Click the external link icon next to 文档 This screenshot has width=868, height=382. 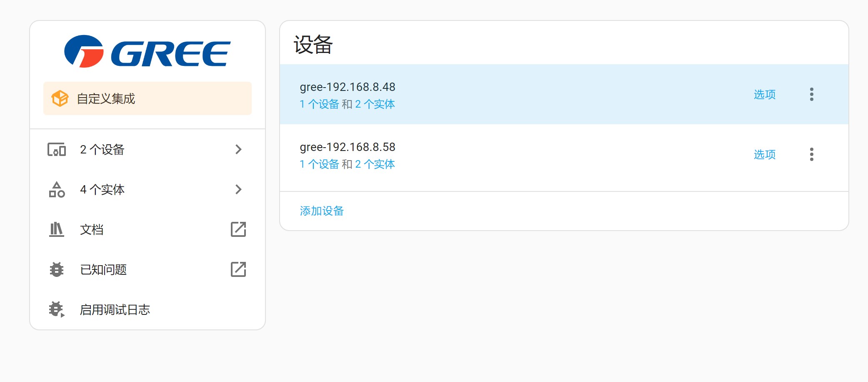tap(238, 229)
